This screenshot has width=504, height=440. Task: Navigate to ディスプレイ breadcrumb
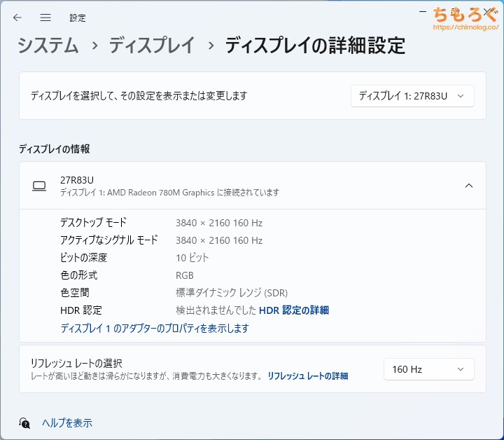click(152, 46)
